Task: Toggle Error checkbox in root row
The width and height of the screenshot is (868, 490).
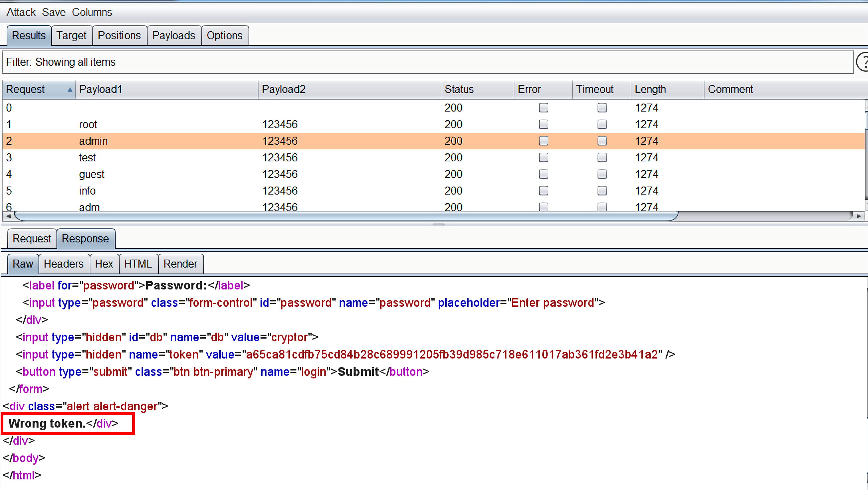Action: pyautogui.click(x=544, y=124)
